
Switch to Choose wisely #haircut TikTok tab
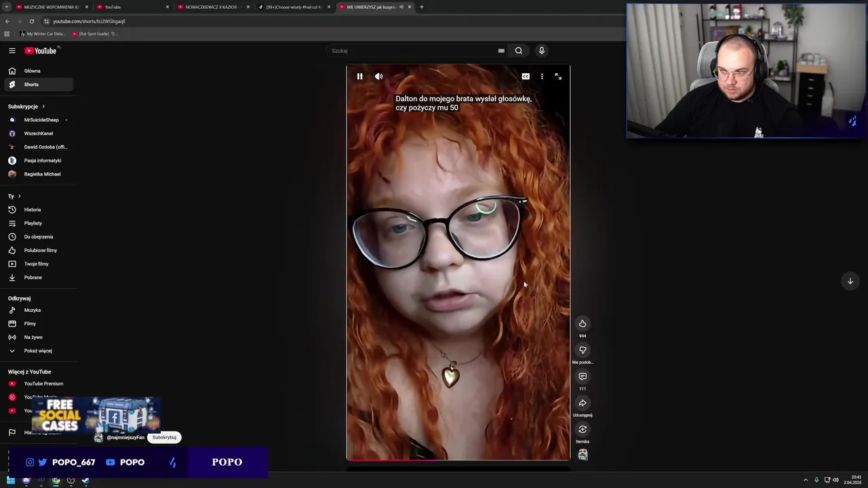tap(294, 7)
